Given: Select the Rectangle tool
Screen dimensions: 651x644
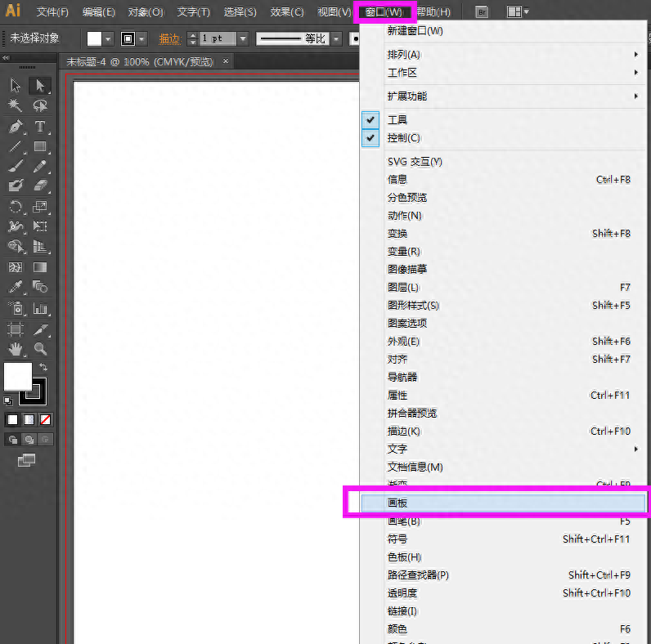Looking at the screenshot, I should pos(40,146).
